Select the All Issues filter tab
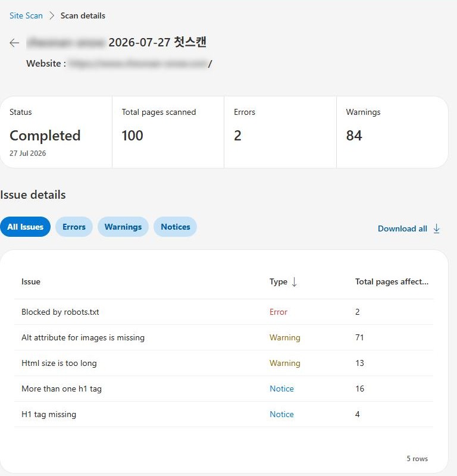Image resolution: width=457 pixels, height=476 pixels. [x=25, y=227]
